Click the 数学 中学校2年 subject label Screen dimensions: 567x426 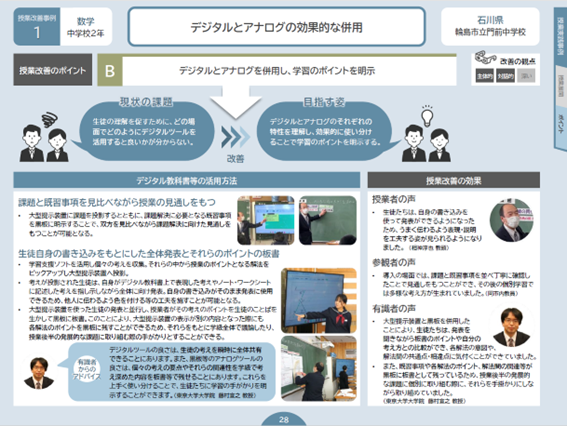coord(86,27)
